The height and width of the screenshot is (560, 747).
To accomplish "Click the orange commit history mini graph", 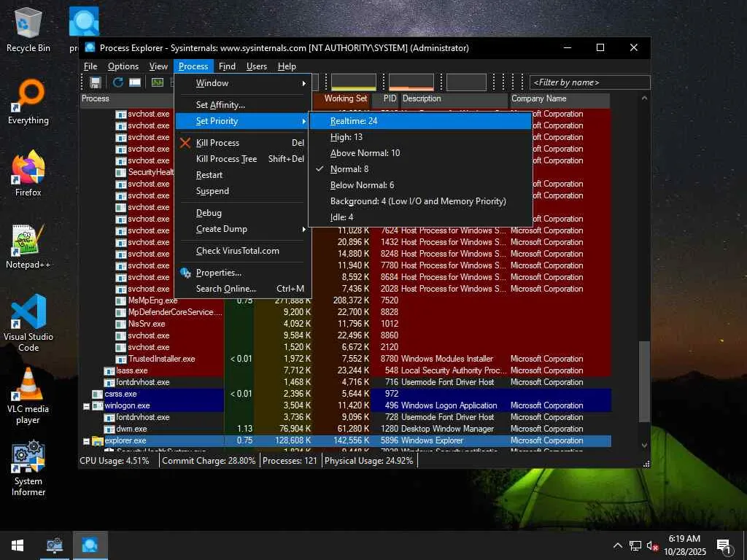I will 411,82.
